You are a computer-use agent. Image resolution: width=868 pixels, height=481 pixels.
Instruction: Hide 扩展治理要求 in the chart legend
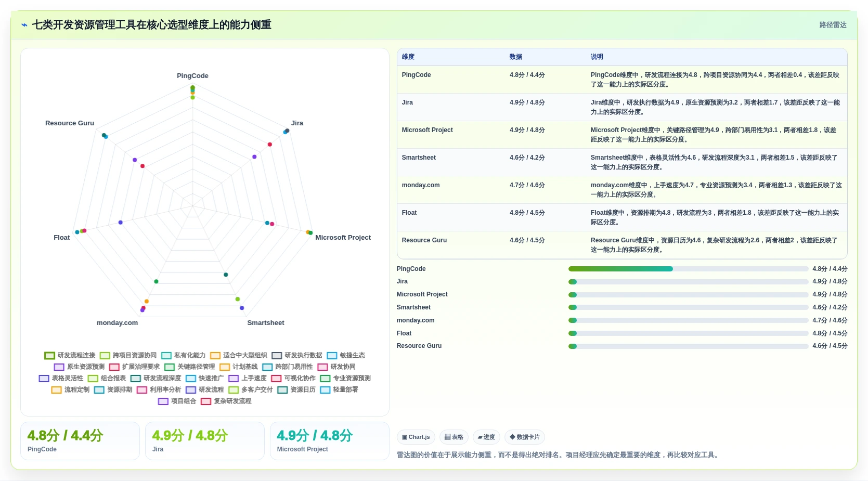coord(134,367)
